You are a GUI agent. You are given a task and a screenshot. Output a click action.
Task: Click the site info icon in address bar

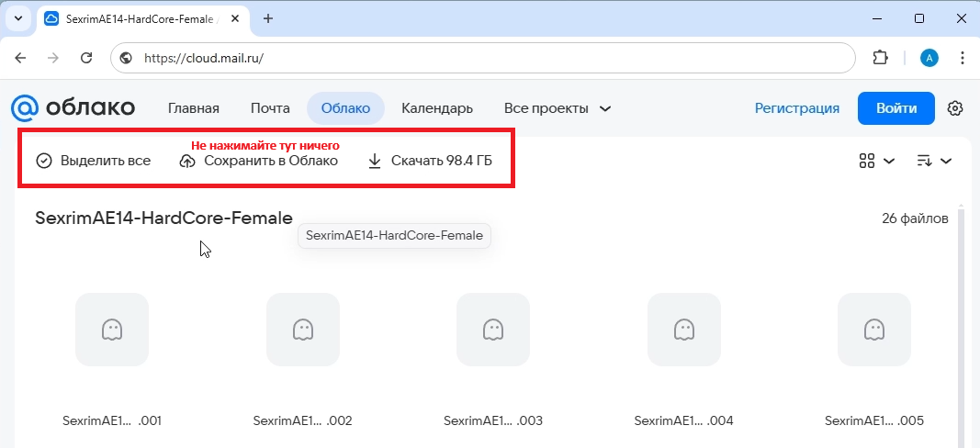click(128, 58)
